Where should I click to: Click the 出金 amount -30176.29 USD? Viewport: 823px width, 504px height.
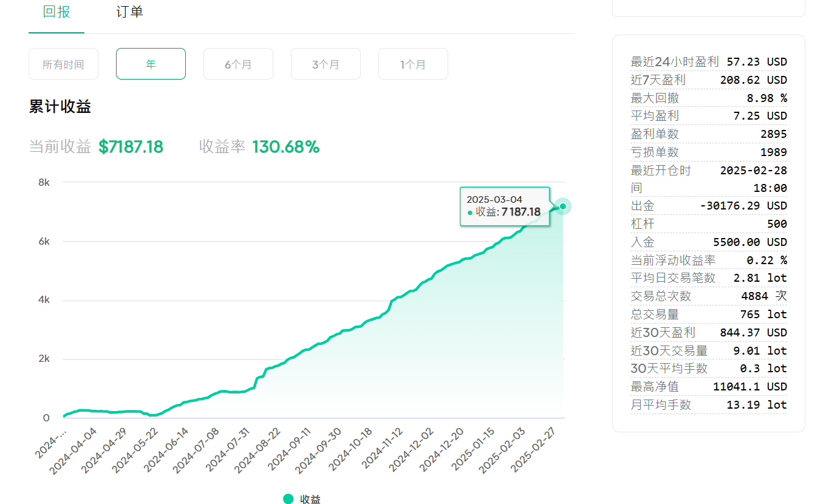[x=743, y=206]
